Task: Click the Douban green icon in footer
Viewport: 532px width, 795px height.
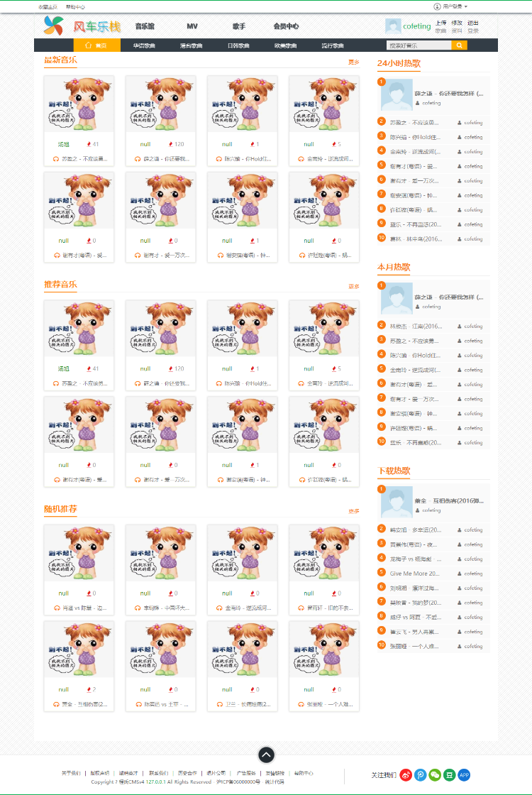Action: click(x=450, y=774)
